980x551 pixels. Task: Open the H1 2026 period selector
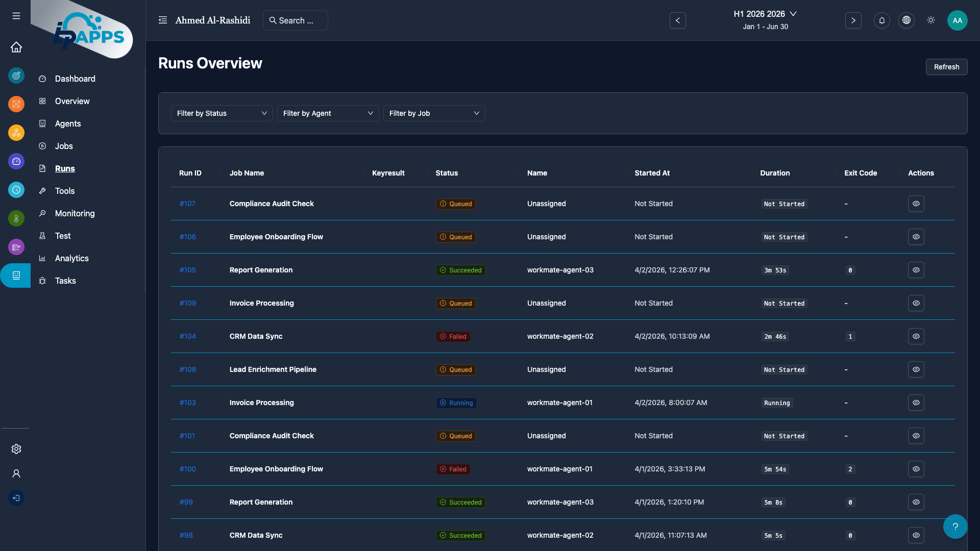pos(765,14)
